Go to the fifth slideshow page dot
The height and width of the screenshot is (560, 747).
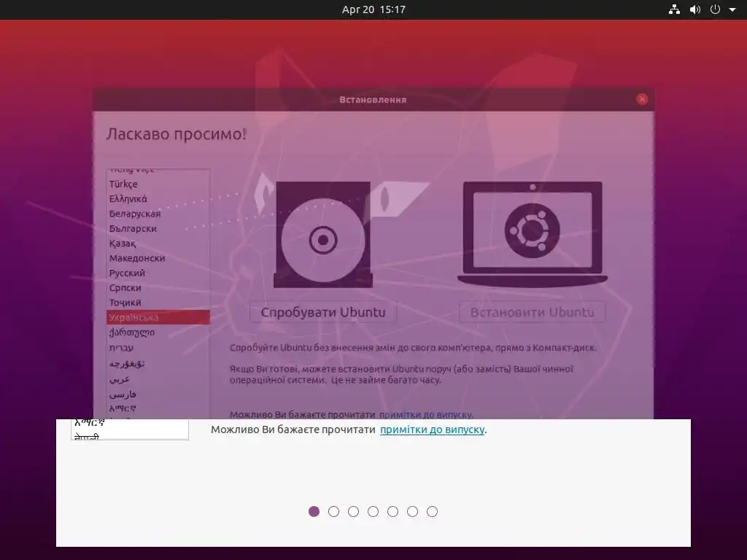(392, 511)
